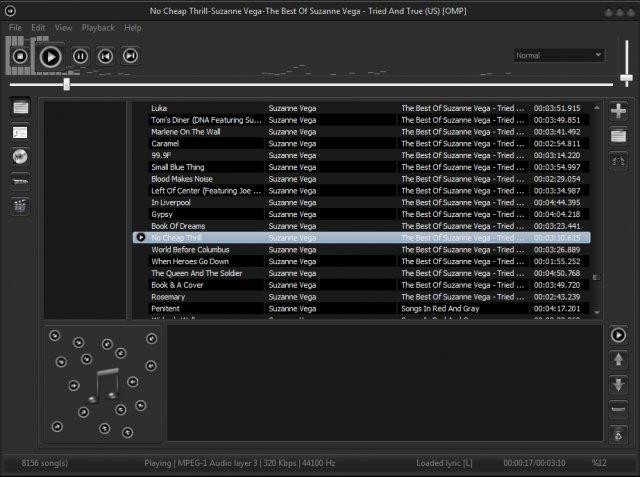This screenshot has height=477, width=640.
Task: Skip to the next track
Action: tap(131, 56)
